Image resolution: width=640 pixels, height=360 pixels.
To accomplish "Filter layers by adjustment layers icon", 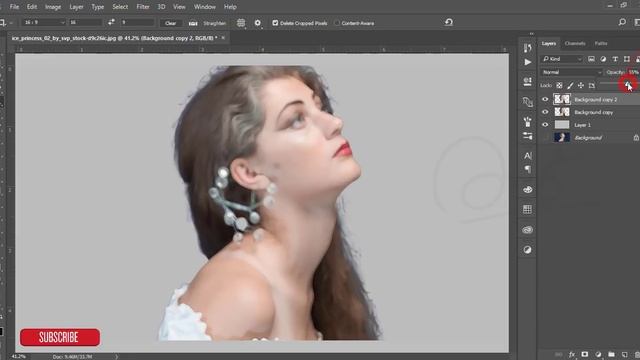I will pos(603,59).
